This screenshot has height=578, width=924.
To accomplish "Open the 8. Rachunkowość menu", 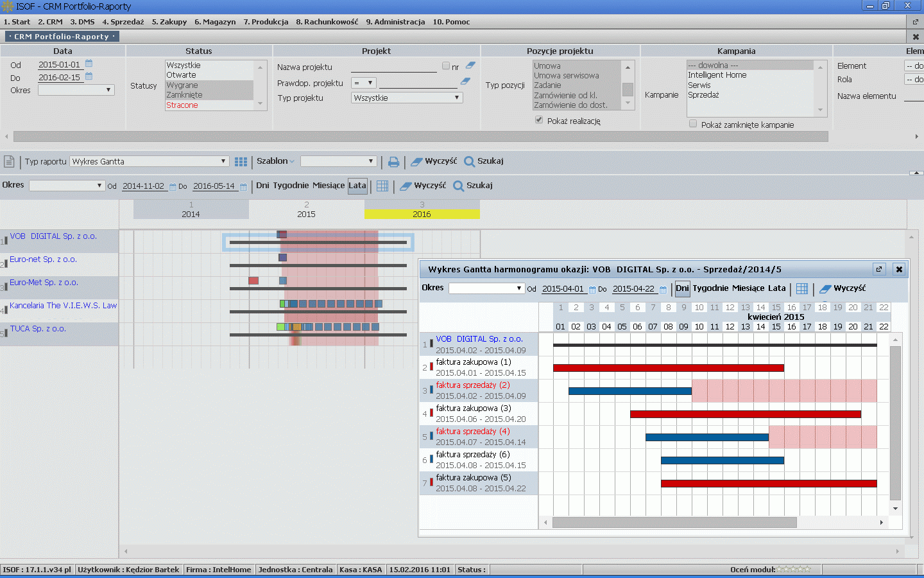I will (327, 22).
